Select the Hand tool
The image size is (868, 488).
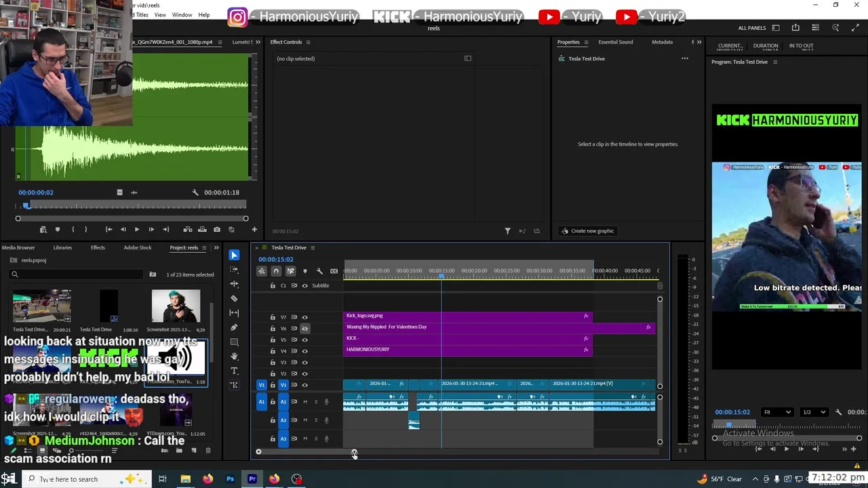[x=234, y=357]
